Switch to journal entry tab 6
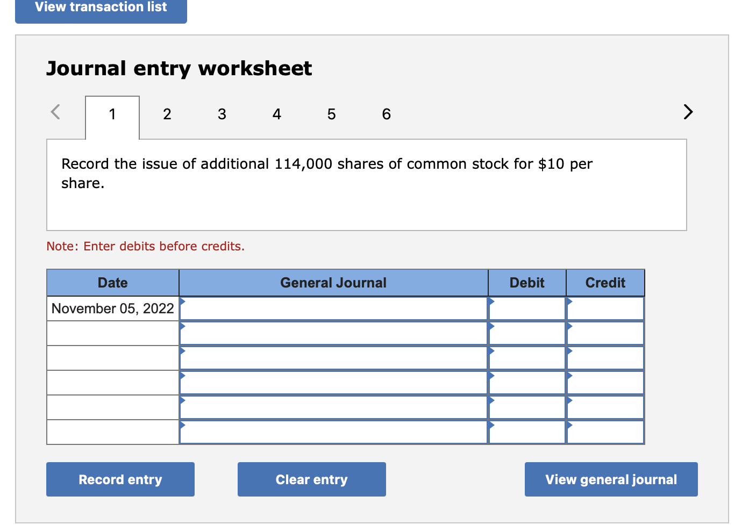 click(386, 114)
